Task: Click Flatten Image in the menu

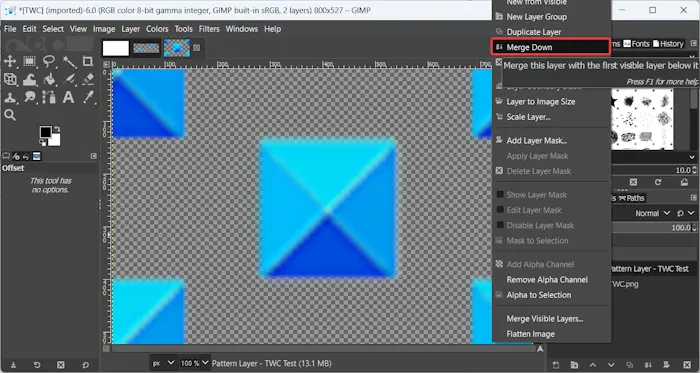Action: [x=530, y=334]
